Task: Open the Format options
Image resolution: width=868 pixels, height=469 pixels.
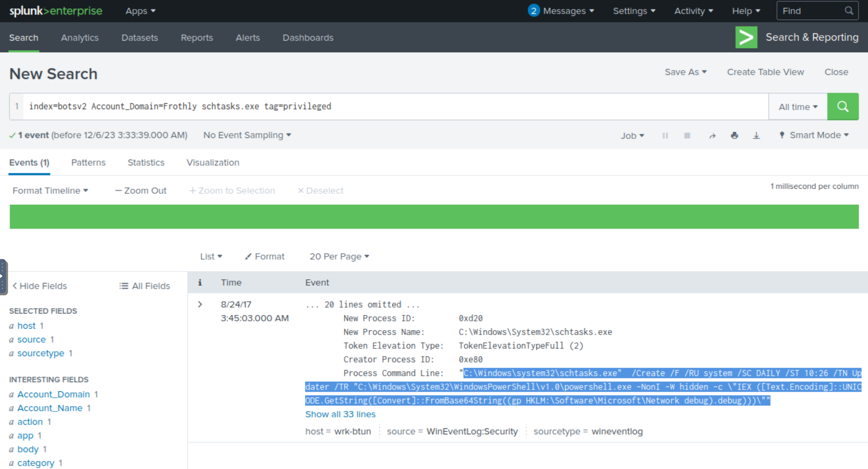Action: pyautogui.click(x=265, y=256)
